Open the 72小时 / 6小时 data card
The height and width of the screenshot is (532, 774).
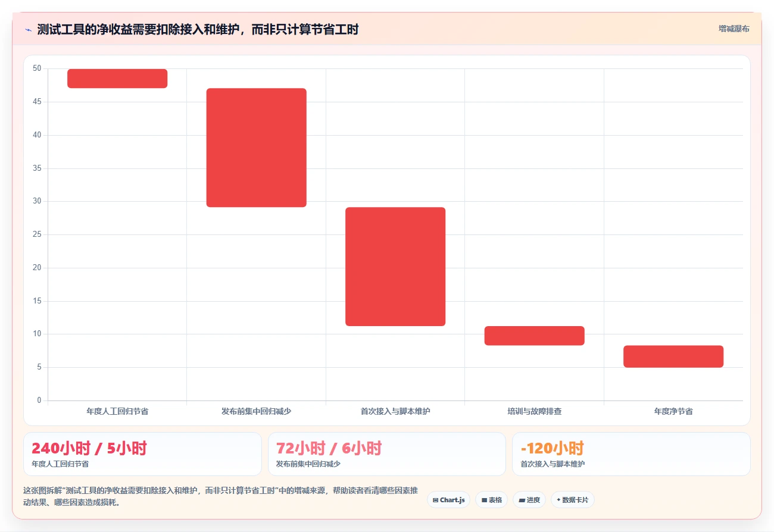(x=387, y=454)
